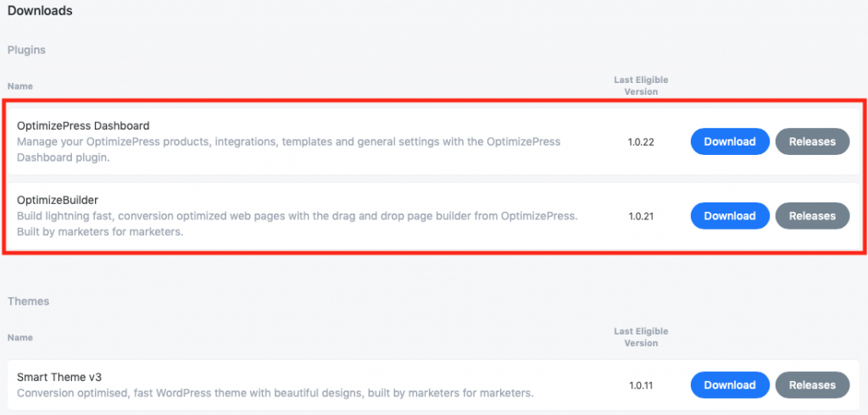The image size is (868, 415).
Task: Click the Downloads page heading
Action: tap(40, 10)
